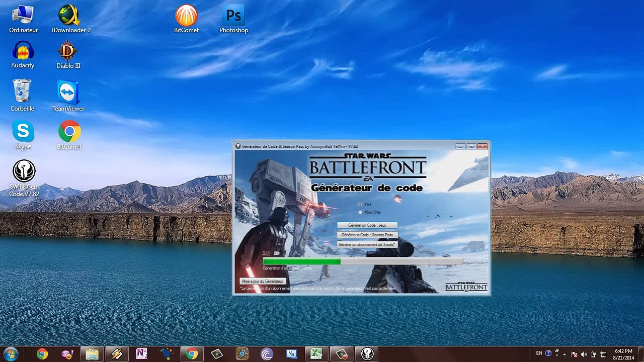The image size is (644, 362).
Task: Switch to the Star Wars generator taskbar icon
Action: tap(367, 354)
